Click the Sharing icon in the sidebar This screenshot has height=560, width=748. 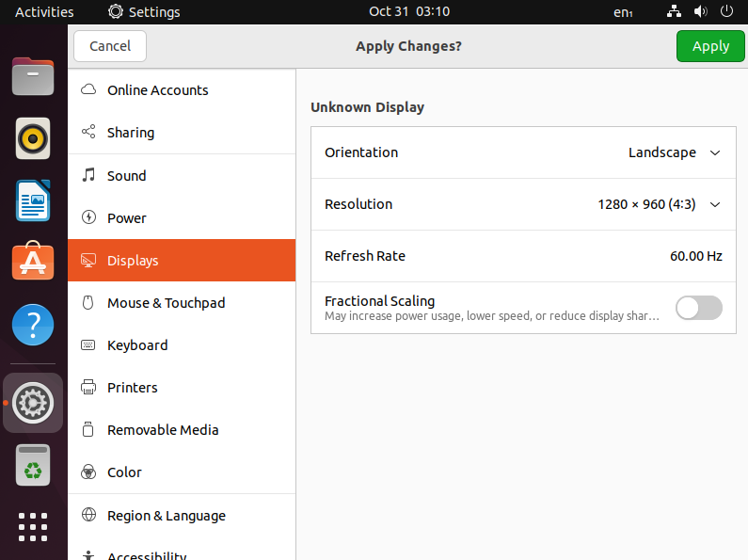coord(88,132)
